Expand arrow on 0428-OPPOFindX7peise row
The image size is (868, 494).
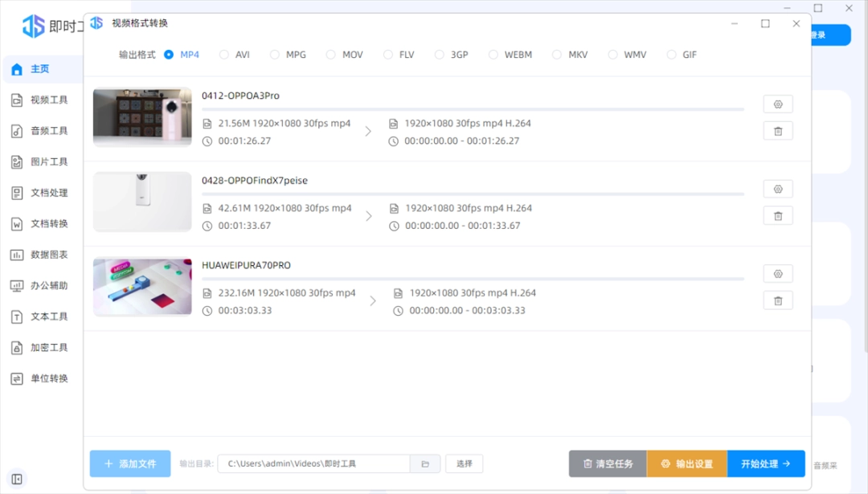[x=368, y=216]
